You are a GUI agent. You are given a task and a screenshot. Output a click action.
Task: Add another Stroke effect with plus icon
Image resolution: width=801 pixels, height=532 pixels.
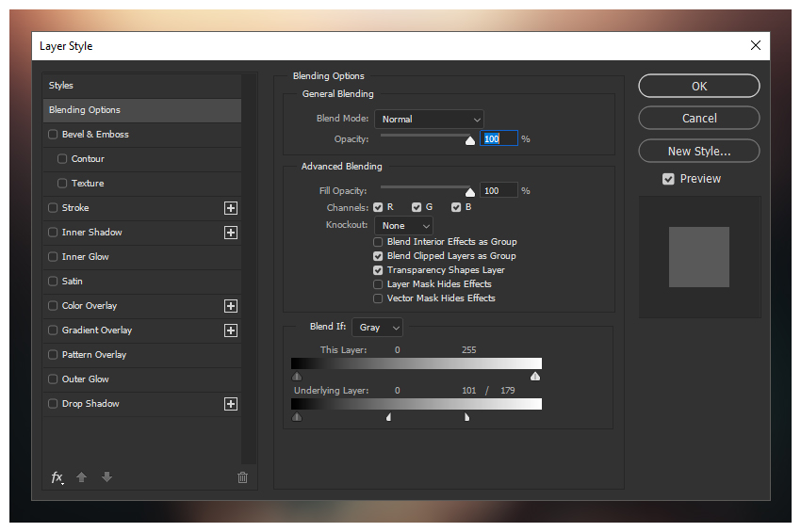[x=231, y=208]
